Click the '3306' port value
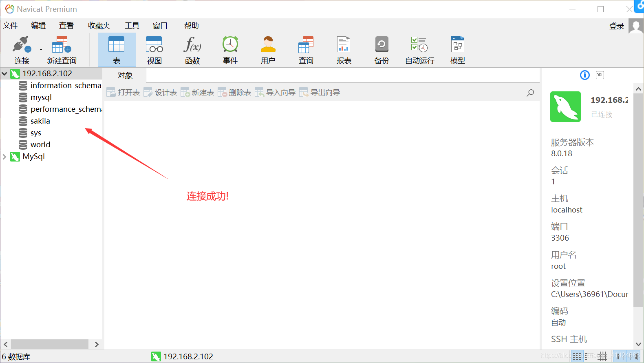 click(x=560, y=238)
